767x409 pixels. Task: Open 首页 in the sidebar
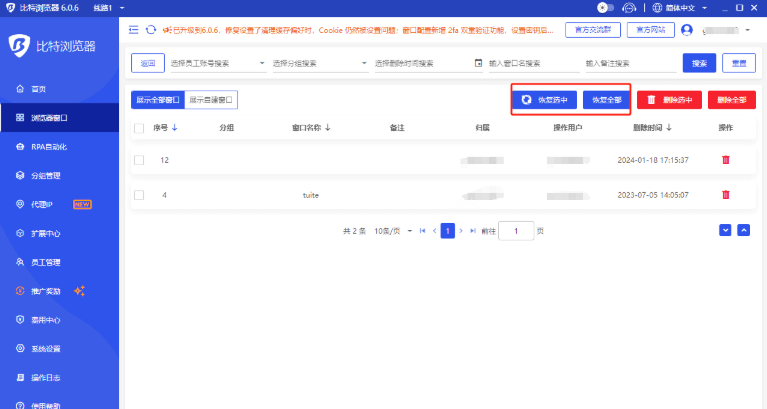coord(59,89)
